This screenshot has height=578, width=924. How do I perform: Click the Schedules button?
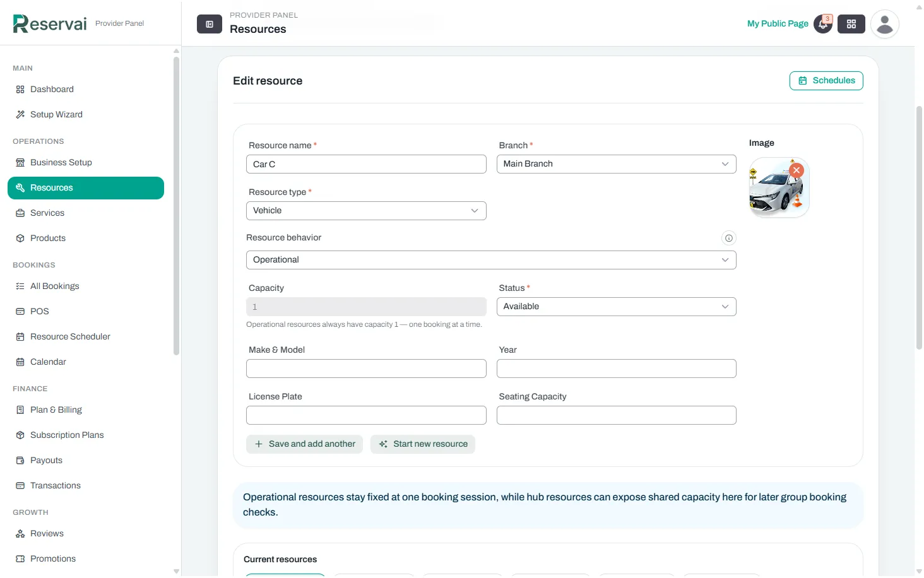[x=826, y=81]
